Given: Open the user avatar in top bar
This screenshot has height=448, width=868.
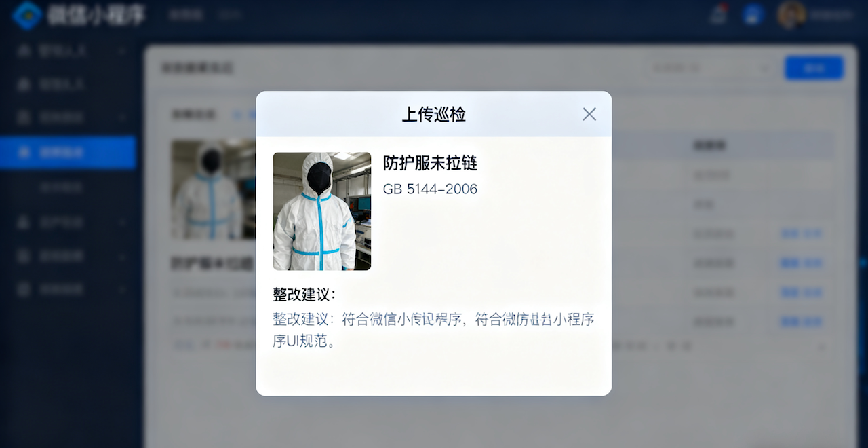Looking at the screenshot, I should pos(791,14).
